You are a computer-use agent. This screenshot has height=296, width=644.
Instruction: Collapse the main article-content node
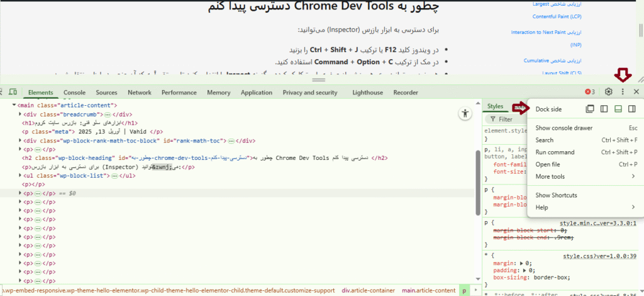point(14,105)
